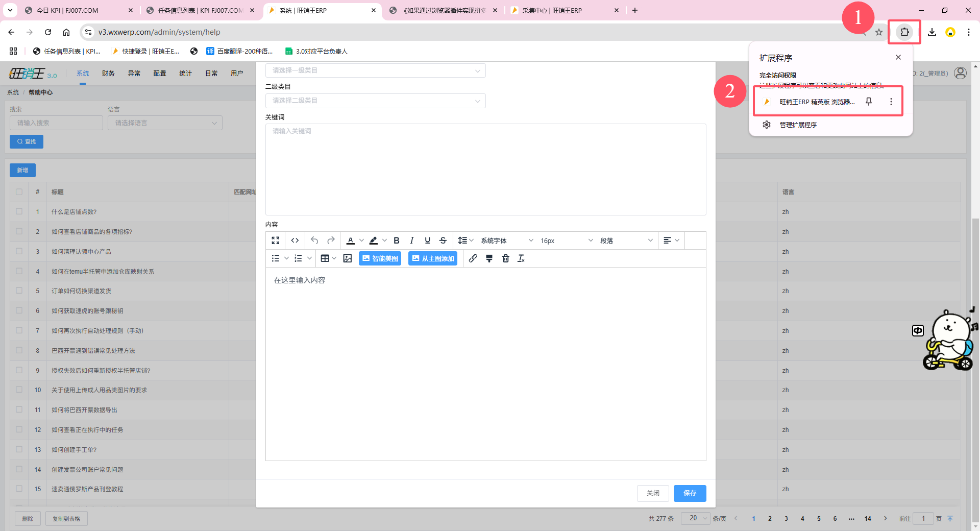Image resolution: width=980 pixels, height=531 pixels.
Task: Toggle the select-all checkbox in table header
Action: (19, 192)
